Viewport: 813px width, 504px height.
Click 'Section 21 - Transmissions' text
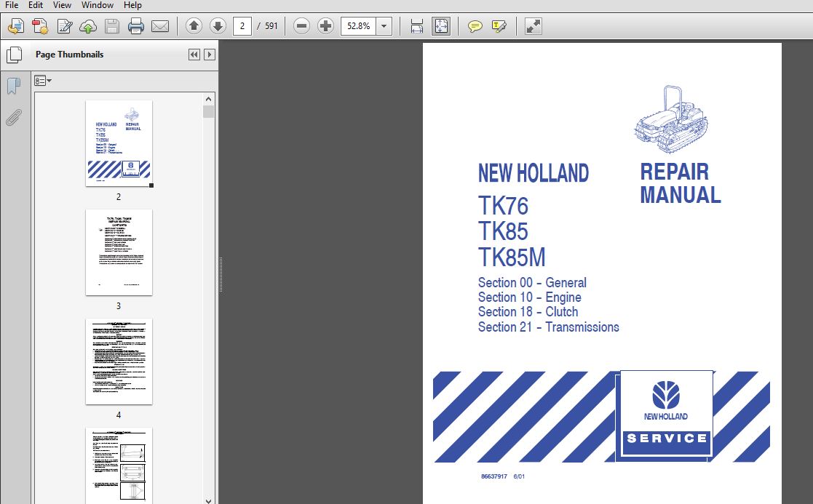(x=549, y=327)
